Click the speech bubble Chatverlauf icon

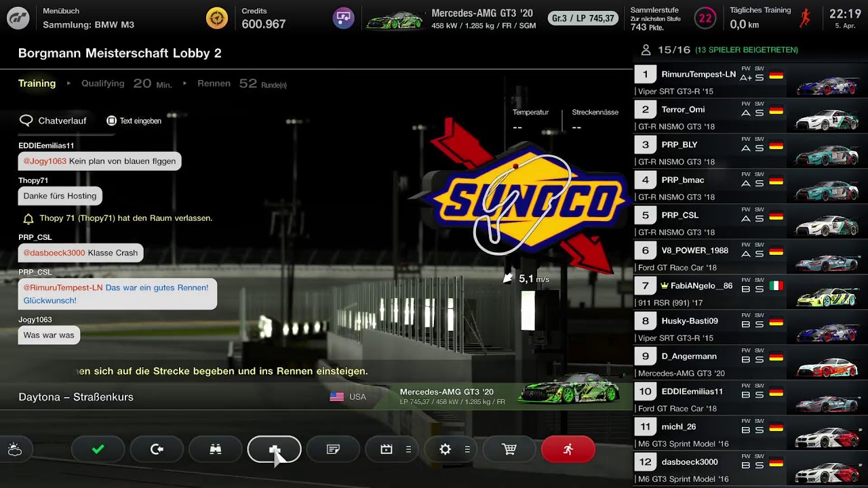coord(26,121)
